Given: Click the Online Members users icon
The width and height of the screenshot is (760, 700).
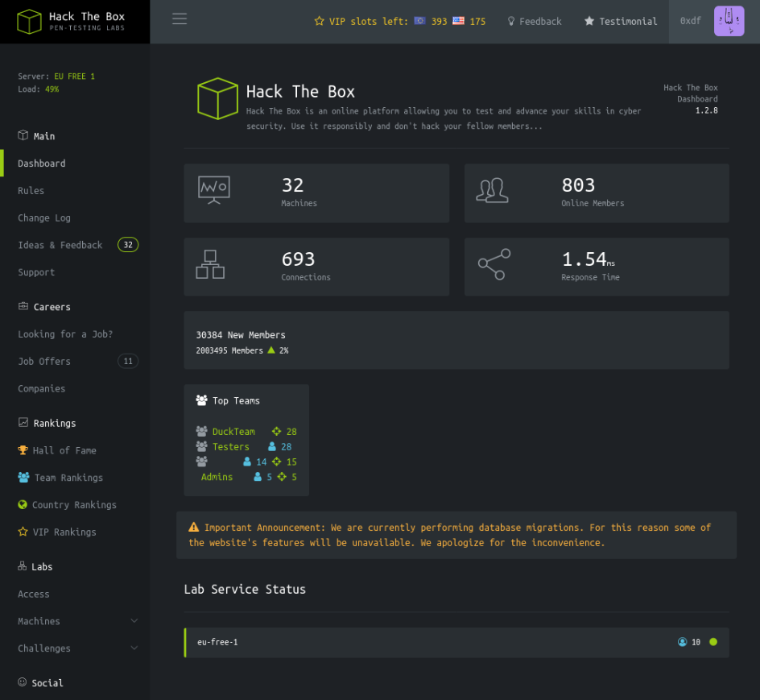Looking at the screenshot, I should pyautogui.click(x=492, y=190).
